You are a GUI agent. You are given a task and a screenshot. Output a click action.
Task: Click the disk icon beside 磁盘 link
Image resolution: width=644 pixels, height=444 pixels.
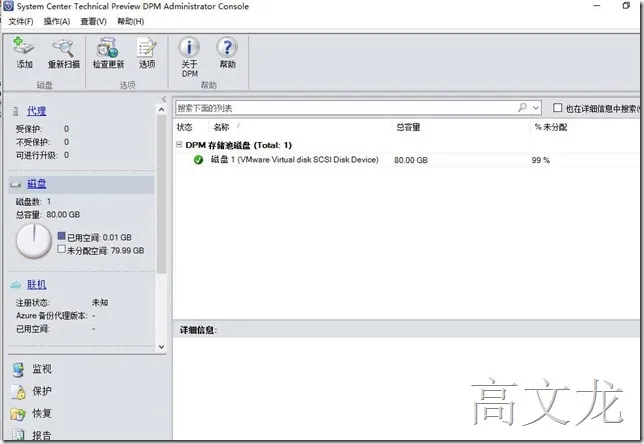[16, 184]
